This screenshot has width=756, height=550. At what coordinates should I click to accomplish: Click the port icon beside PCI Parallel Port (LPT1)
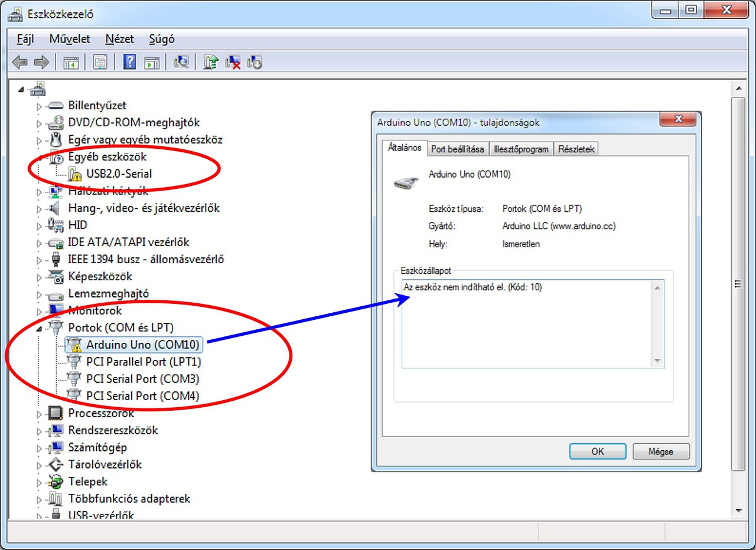click(x=74, y=362)
